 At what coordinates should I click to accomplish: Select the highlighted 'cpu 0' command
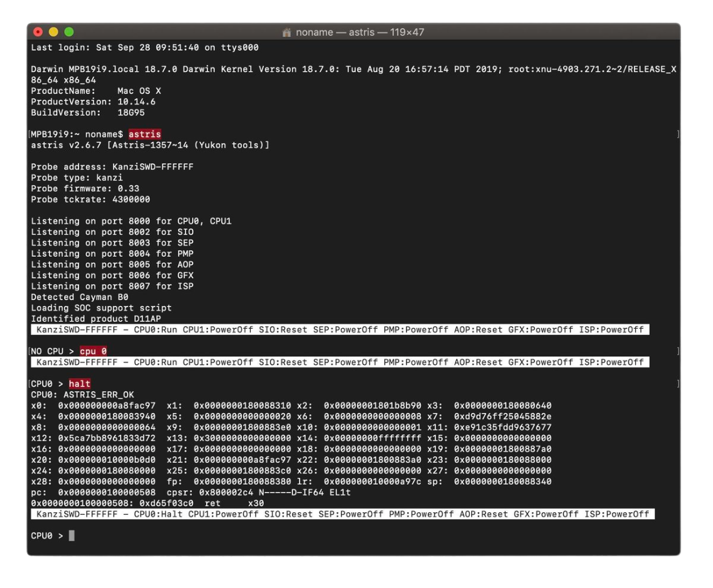point(93,351)
